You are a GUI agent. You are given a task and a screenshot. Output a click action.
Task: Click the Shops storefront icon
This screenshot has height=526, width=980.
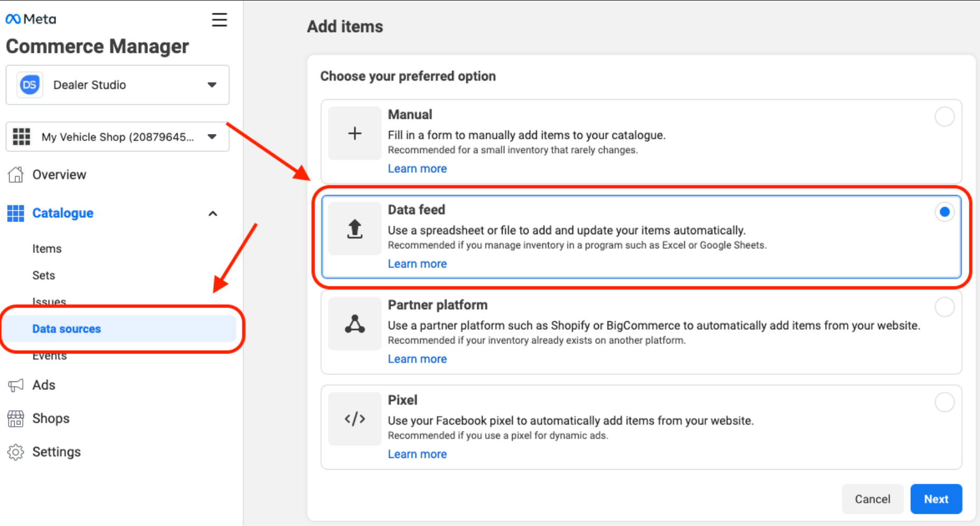pos(16,419)
